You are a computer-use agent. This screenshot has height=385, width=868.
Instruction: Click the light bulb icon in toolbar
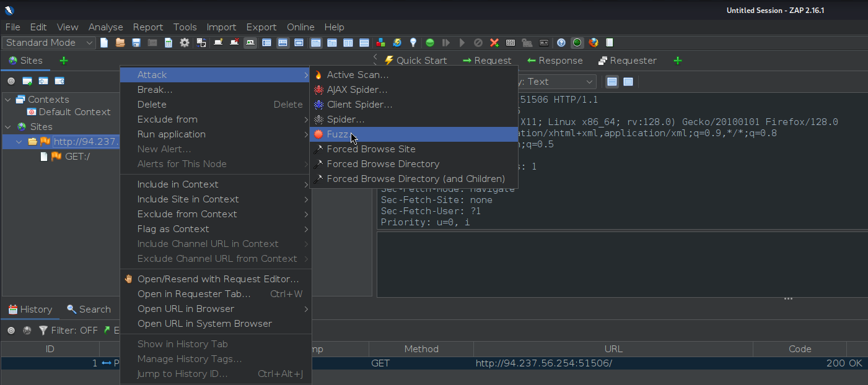click(413, 43)
